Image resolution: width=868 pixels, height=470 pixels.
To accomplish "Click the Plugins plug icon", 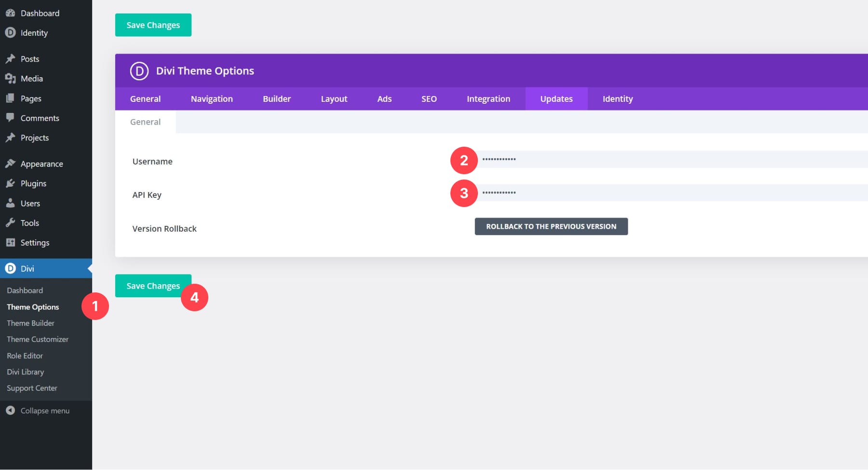I will [10, 183].
